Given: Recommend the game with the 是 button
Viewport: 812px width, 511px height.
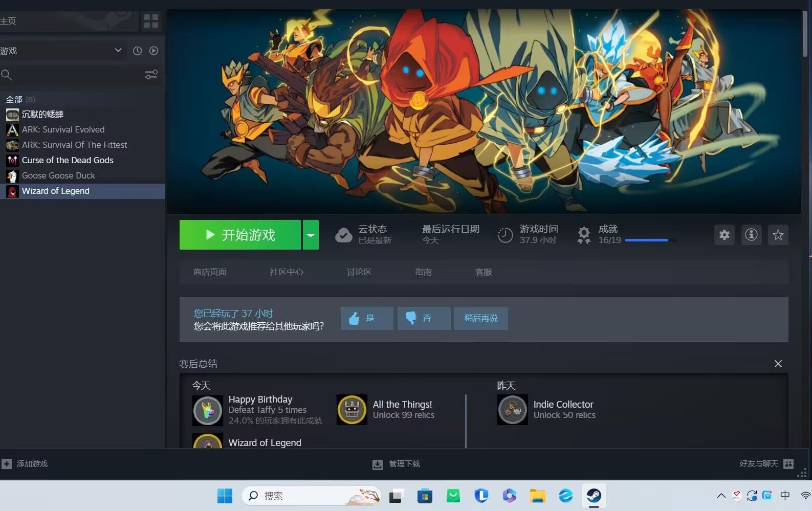Looking at the screenshot, I should point(367,318).
